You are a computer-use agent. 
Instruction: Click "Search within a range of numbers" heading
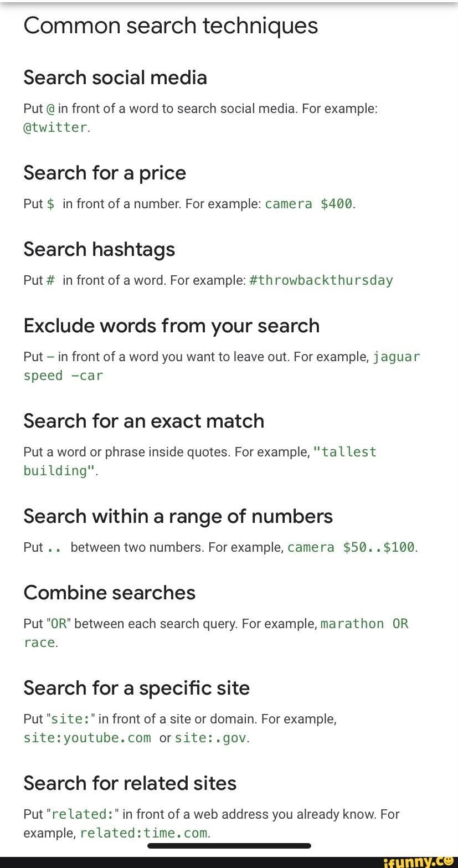(x=178, y=516)
